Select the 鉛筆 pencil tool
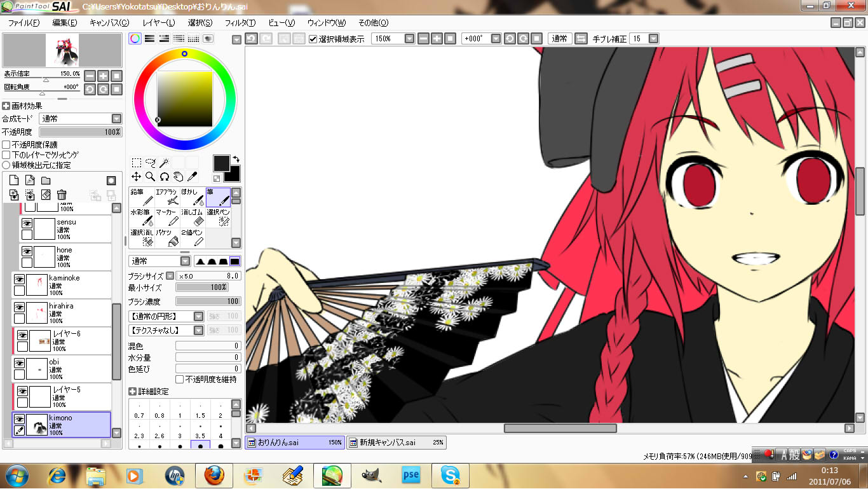The image size is (868, 489). tap(142, 197)
